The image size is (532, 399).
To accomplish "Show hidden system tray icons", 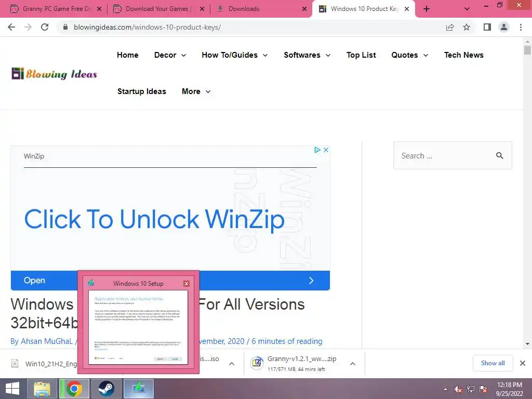I will point(445,390).
